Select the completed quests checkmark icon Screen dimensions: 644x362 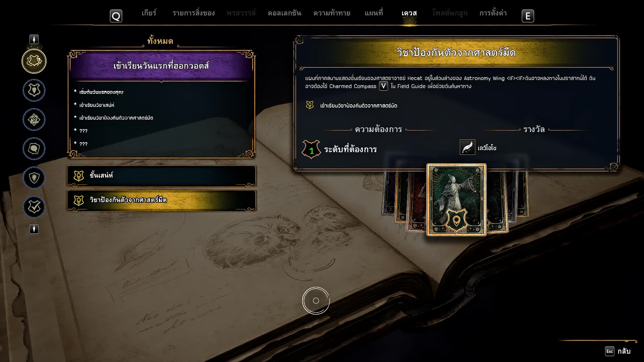point(34,207)
